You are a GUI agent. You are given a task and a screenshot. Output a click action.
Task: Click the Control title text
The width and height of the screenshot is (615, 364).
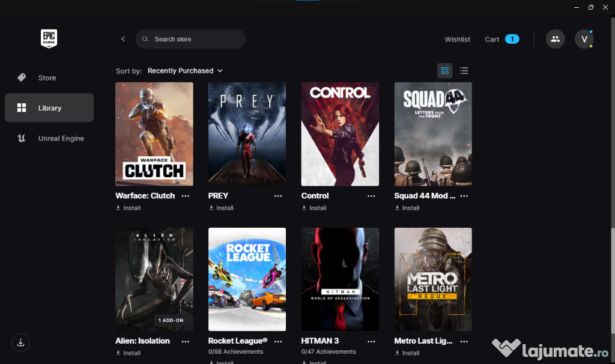(315, 196)
